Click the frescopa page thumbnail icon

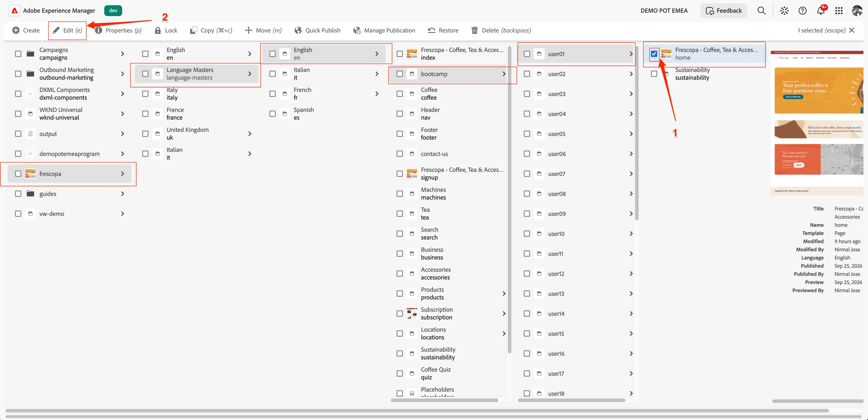(30, 173)
